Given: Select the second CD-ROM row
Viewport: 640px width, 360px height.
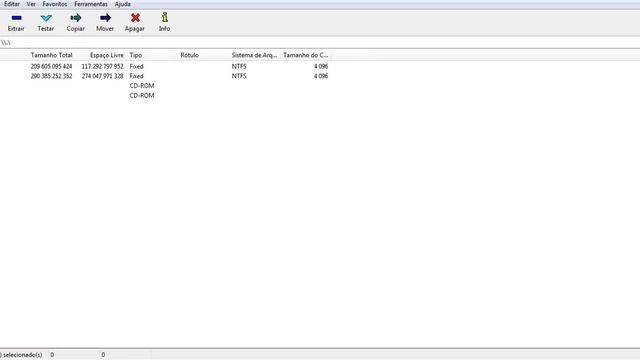Looking at the screenshot, I should tap(165, 96).
